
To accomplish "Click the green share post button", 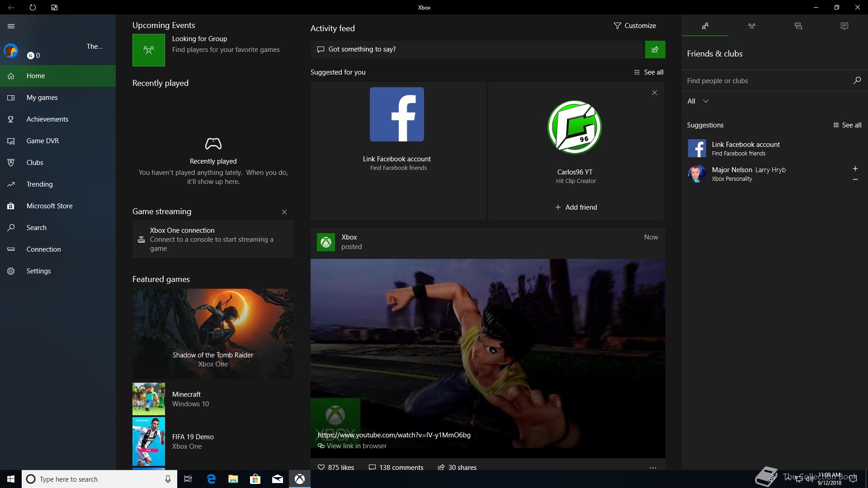I will point(655,49).
